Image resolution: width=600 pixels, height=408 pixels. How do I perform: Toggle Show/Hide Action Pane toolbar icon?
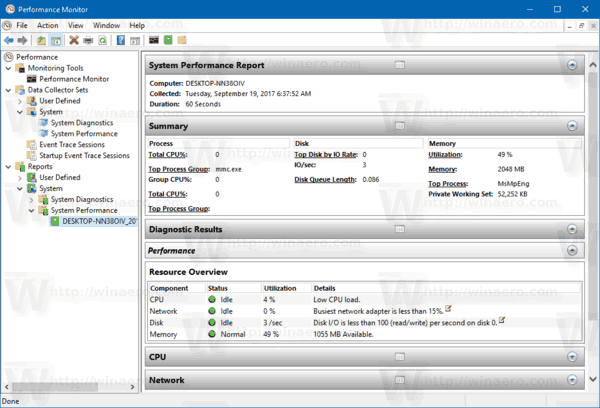coord(135,41)
